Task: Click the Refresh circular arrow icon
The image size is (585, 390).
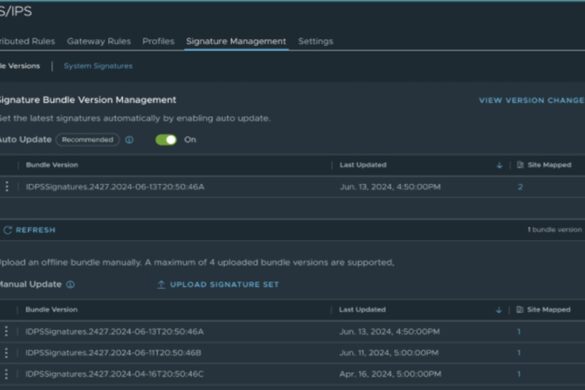Action: (x=7, y=230)
